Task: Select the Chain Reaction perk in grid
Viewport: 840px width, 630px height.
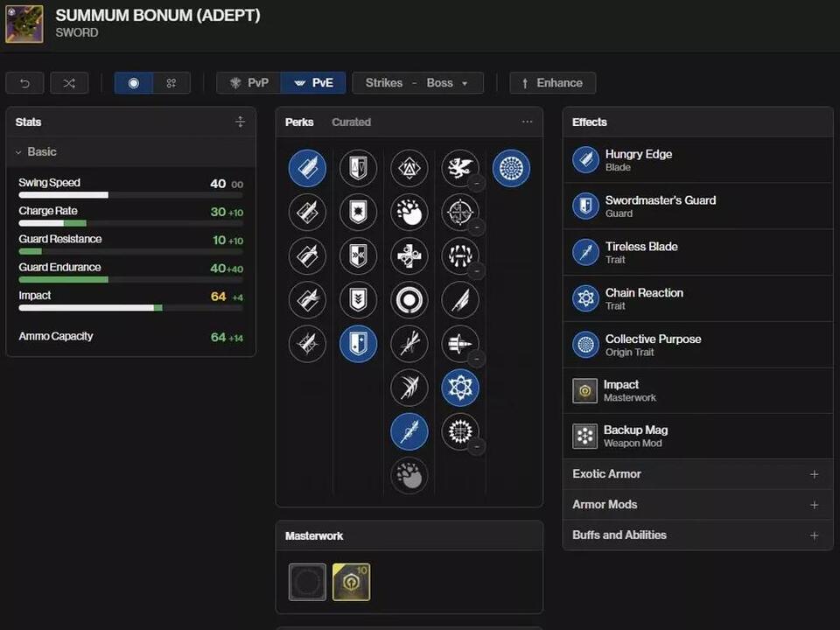Action: click(460, 387)
